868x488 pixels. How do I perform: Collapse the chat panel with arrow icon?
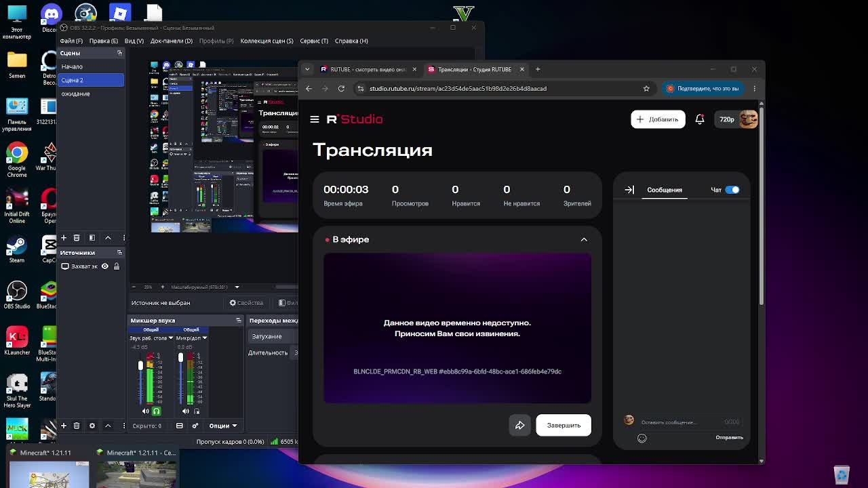tap(629, 190)
